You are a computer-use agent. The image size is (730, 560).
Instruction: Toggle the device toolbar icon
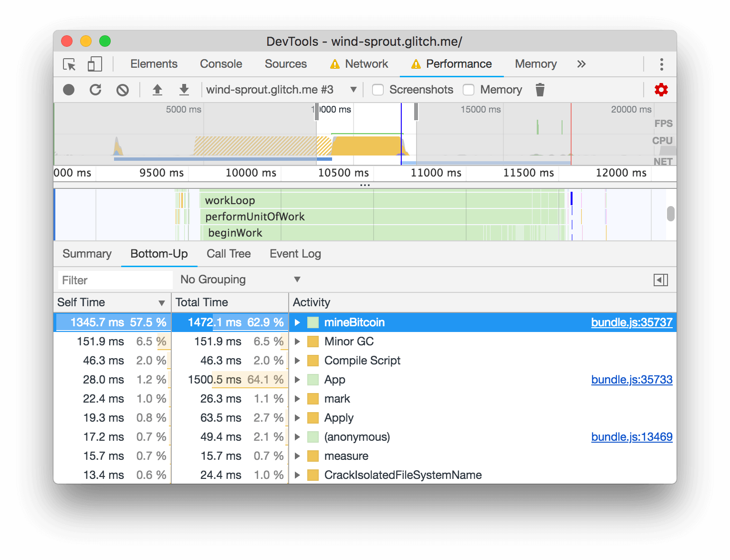click(95, 64)
